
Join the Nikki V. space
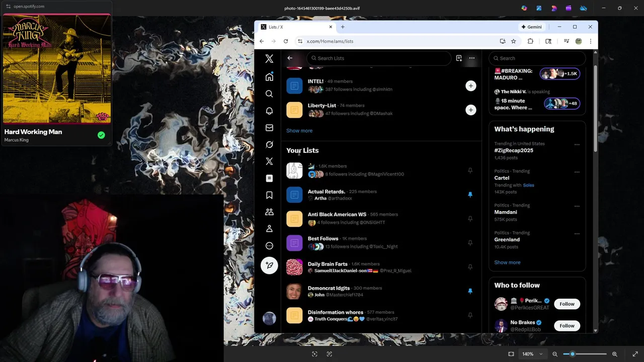561,104
